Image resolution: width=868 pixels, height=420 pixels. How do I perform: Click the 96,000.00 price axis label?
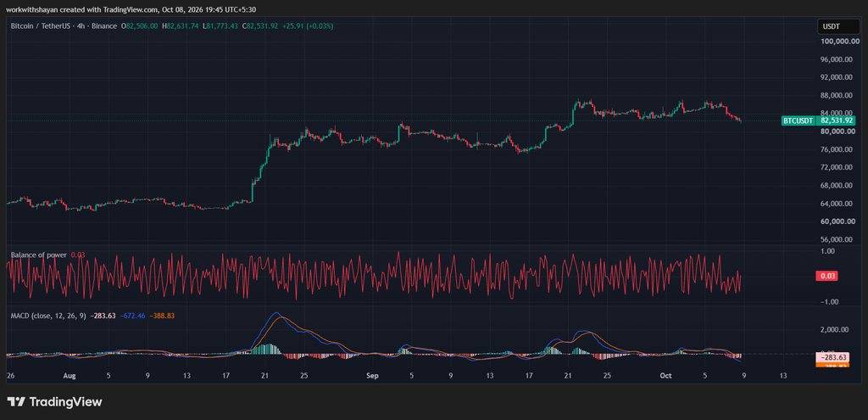coord(838,59)
